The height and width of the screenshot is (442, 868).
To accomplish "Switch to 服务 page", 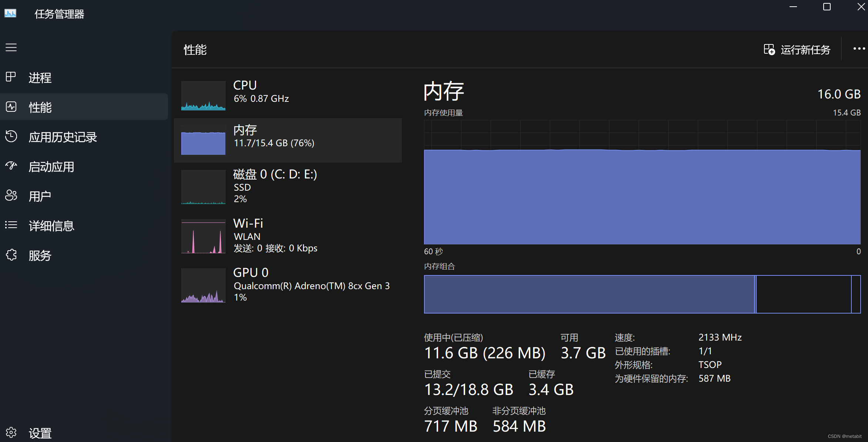I will tap(84, 255).
